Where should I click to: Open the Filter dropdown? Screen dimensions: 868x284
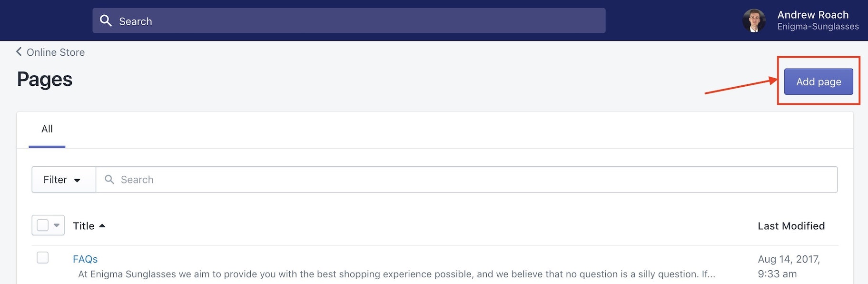point(63,180)
